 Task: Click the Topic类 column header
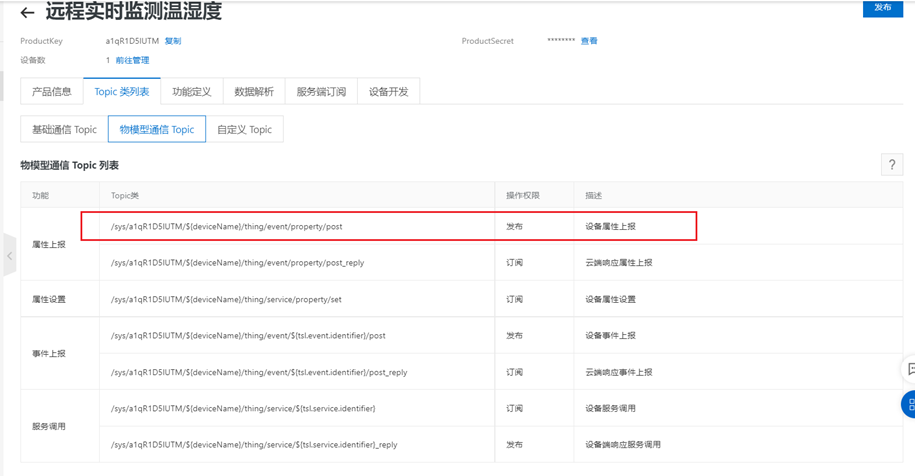tap(125, 195)
